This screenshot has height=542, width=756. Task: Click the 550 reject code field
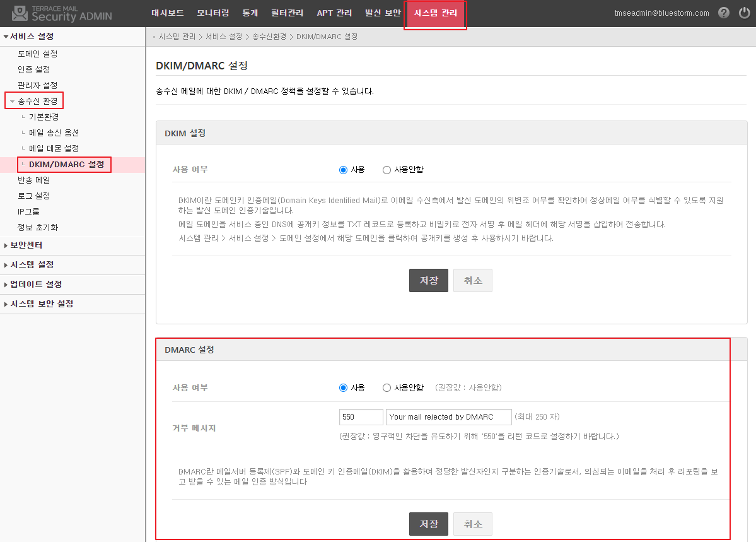(x=361, y=417)
